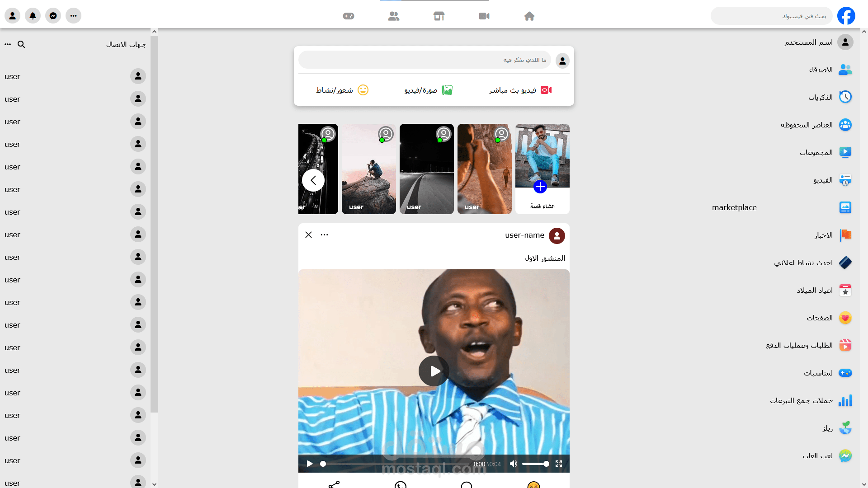Go to the Home tab icon

pyautogui.click(x=529, y=16)
